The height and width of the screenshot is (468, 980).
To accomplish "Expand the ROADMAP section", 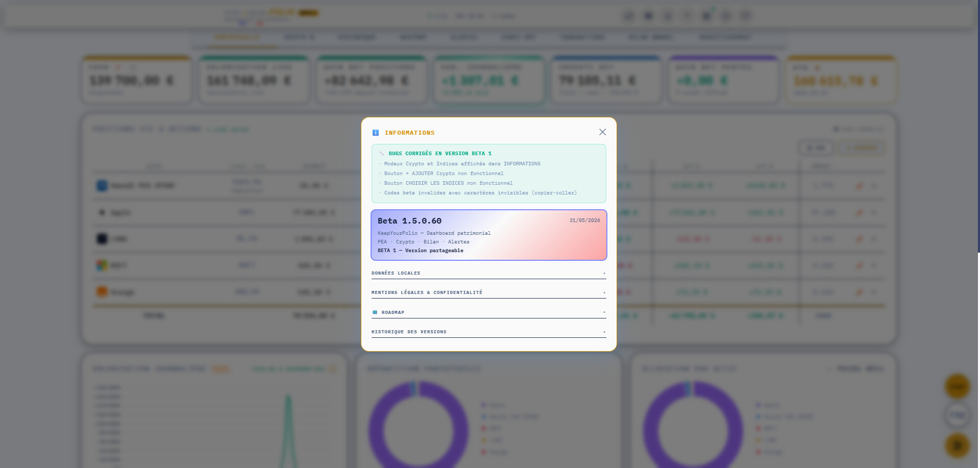I will click(489, 312).
